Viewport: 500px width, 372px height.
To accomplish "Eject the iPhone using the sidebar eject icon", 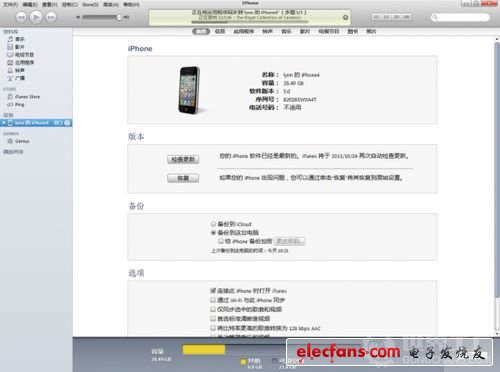I will 67,123.
